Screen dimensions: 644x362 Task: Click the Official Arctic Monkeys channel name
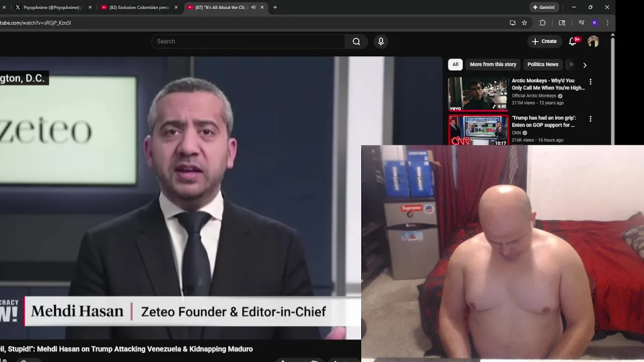(534, 96)
